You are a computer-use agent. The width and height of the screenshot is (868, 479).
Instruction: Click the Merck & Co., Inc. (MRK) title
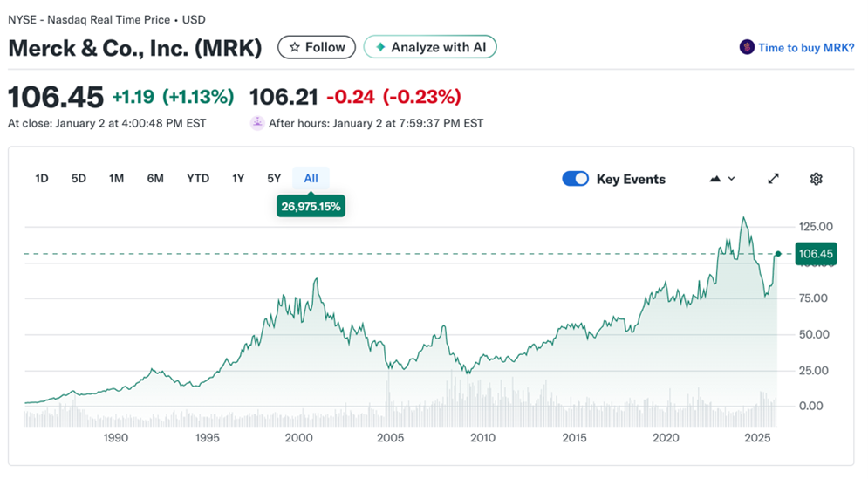(x=135, y=48)
